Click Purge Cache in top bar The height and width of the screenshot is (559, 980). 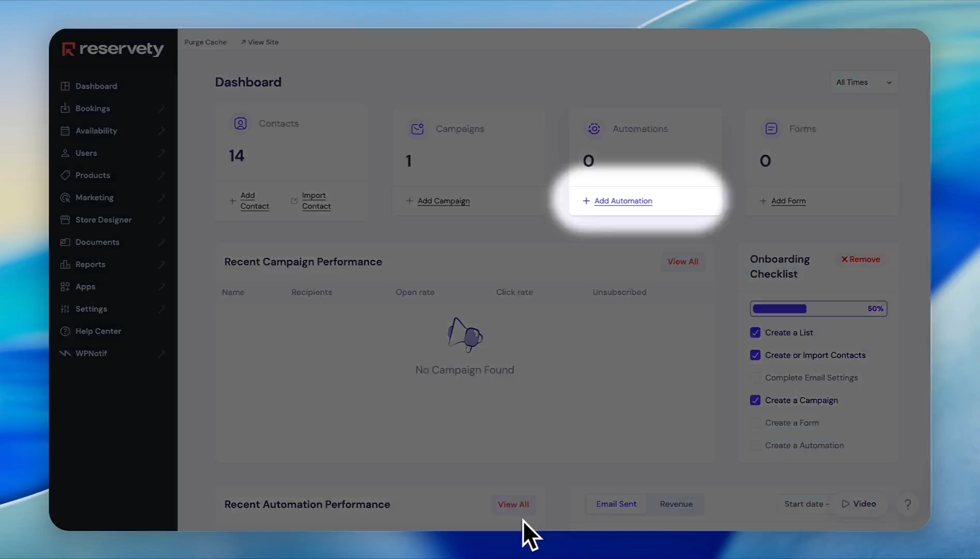(x=205, y=42)
